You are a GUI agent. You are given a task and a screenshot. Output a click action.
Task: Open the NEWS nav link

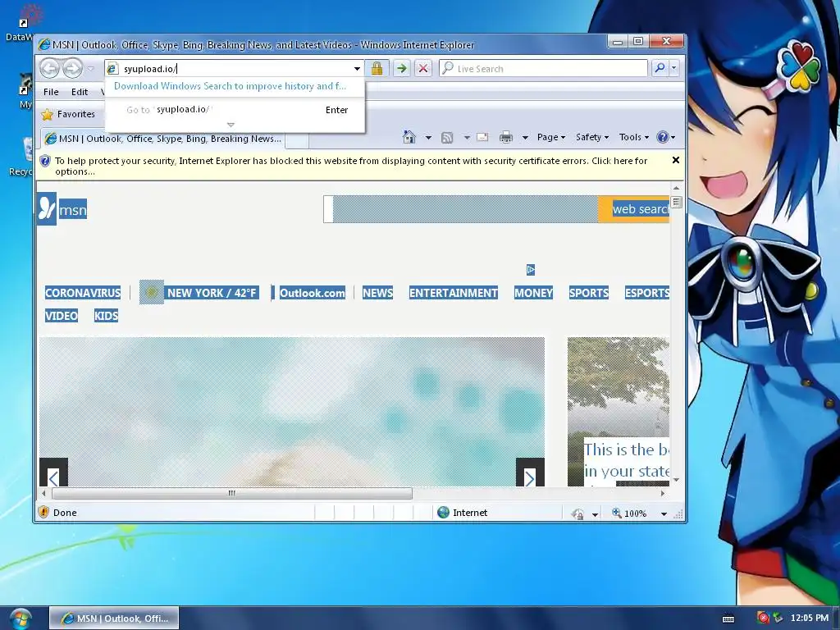click(377, 293)
